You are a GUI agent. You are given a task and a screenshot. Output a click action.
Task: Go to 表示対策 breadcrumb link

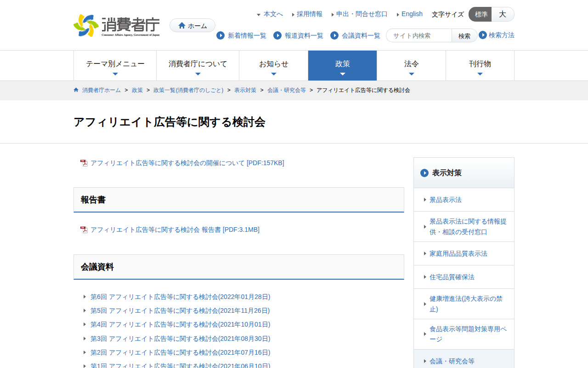pyautogui.click(x=245, y=90)
